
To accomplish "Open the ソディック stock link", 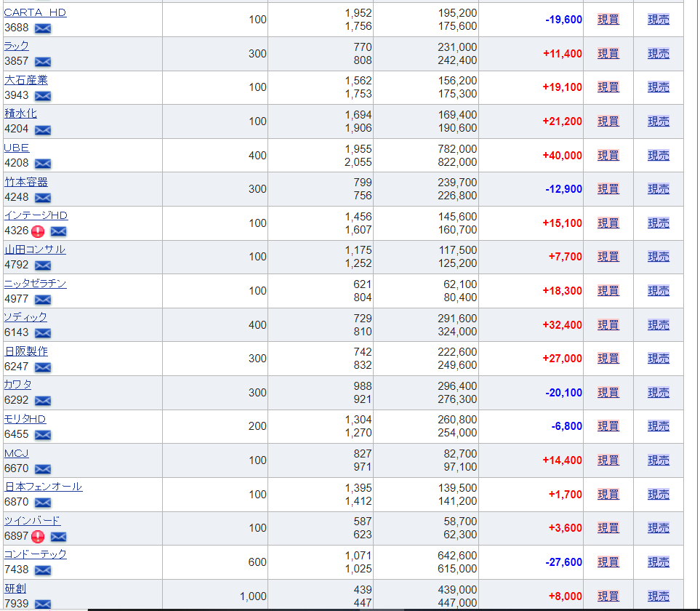I will (x=25, y=317).
